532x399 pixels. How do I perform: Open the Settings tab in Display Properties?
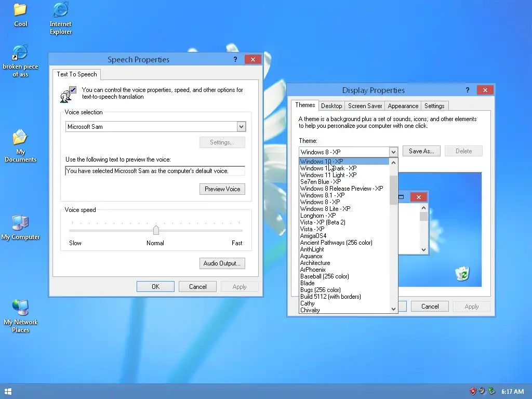pos(434,106)
